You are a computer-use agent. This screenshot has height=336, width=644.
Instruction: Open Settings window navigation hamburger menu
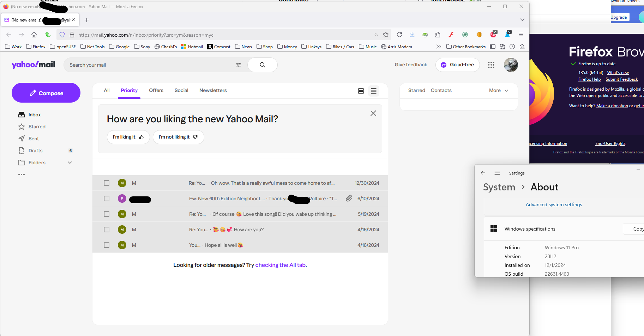point(497,173)
